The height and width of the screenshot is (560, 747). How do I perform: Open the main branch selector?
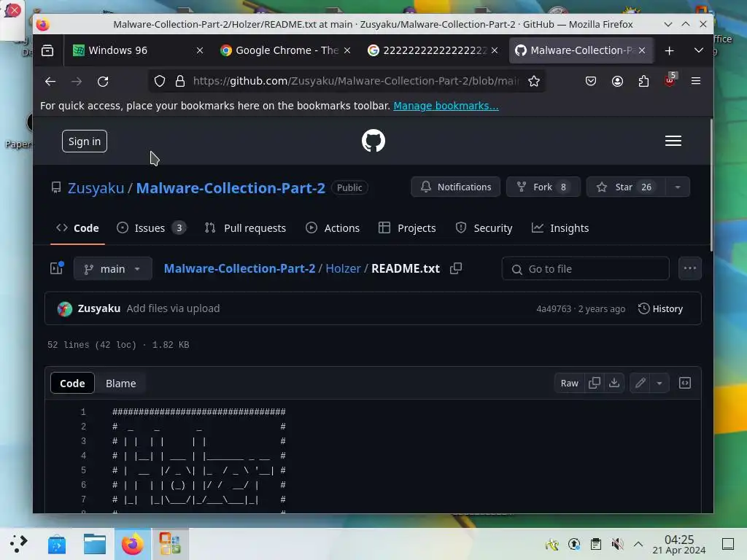(x=113, y=269)
